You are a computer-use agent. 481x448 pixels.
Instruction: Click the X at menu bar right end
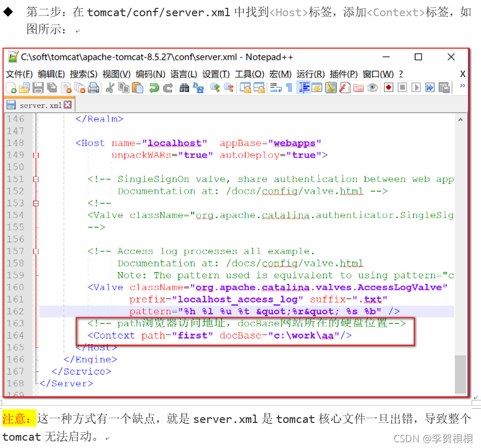coord(463,74)
